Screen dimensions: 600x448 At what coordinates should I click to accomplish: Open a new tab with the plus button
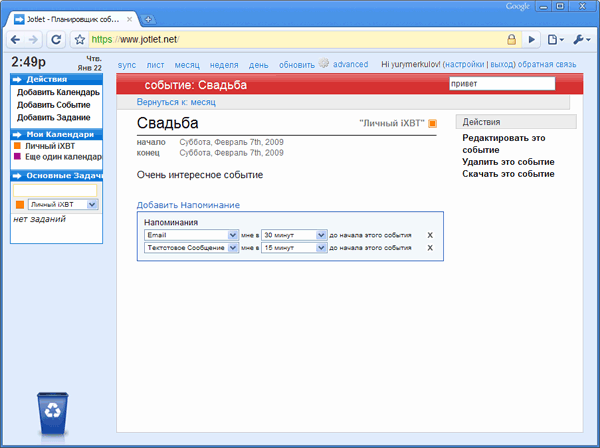tap(148, 19)
